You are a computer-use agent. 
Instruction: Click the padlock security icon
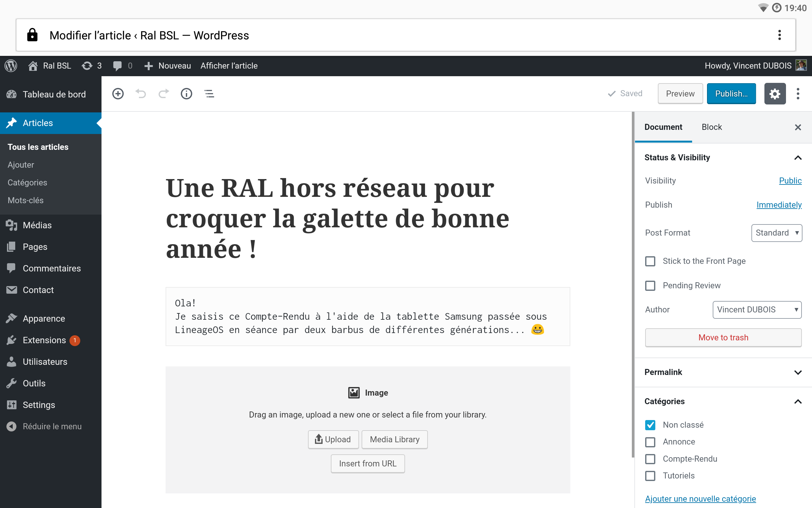32,35
